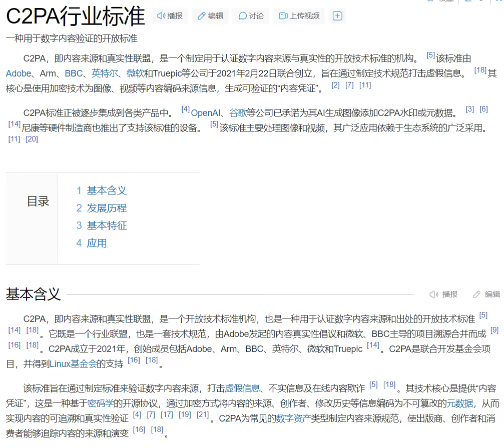Screen dimensions: 504x448
Task: Open the OpenAI link
Action: click(x=205, y=113)
